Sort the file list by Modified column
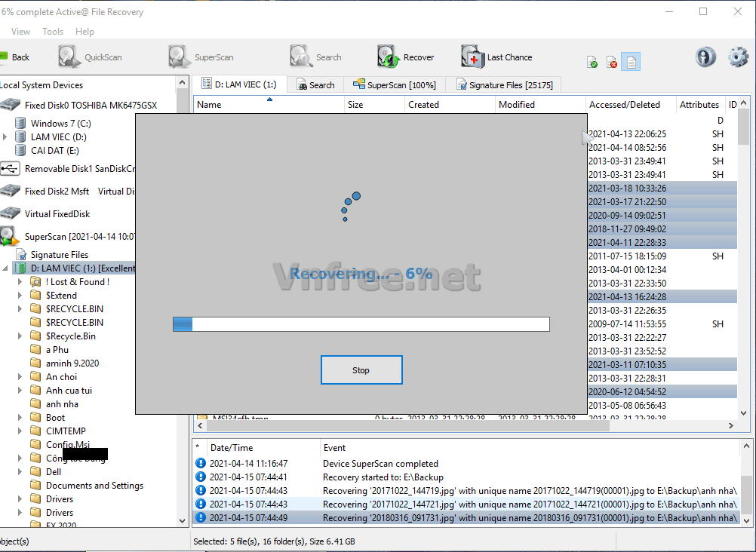 pos(517,105)
